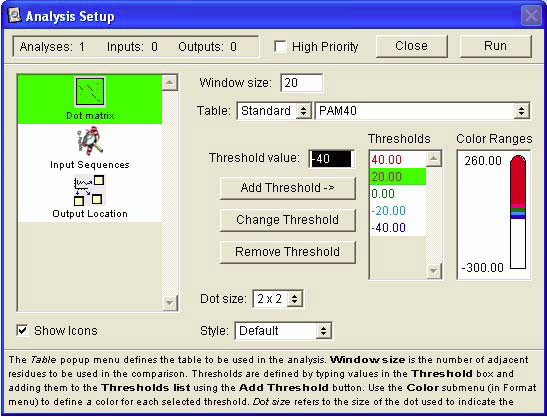Open the Style Default dropdown
This screenshot has width=547, height=417.
(283, 330)
